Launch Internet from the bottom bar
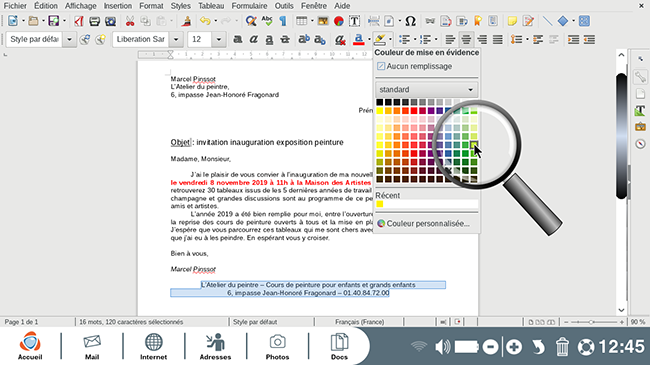 (x=153, y=346)
